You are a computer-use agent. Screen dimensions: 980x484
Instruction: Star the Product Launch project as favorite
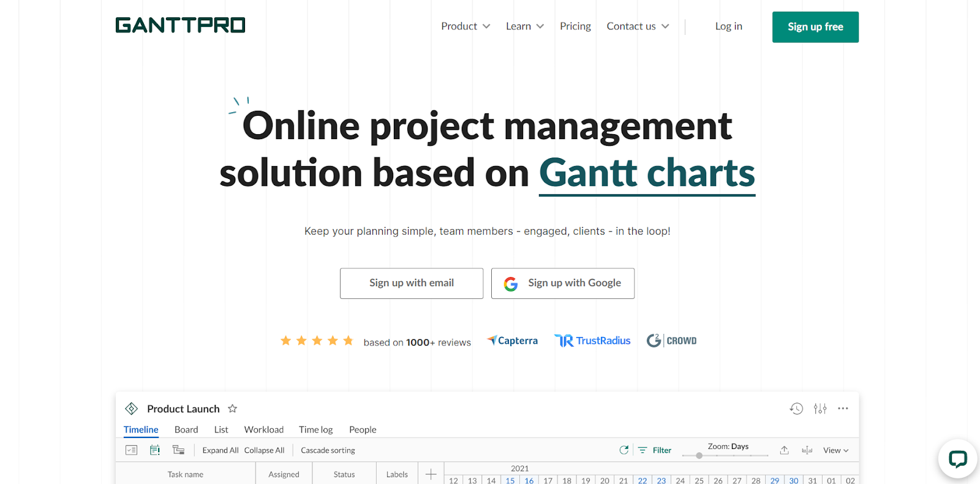point(232,409)
